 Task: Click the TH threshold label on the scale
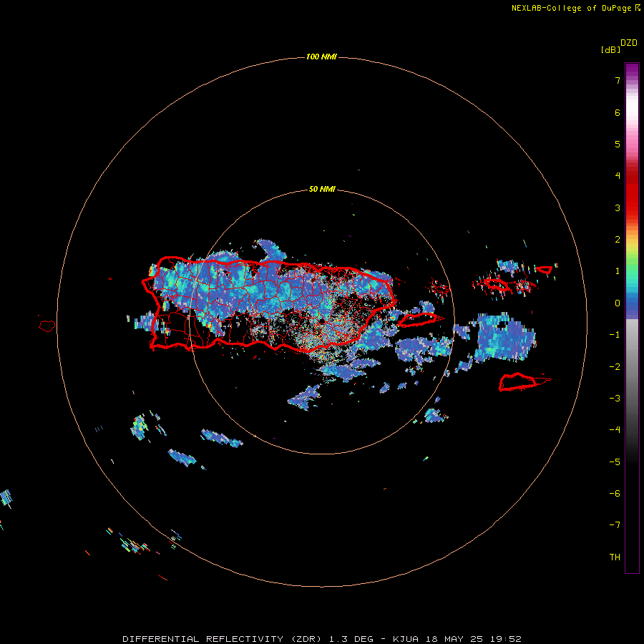[615, 557]
